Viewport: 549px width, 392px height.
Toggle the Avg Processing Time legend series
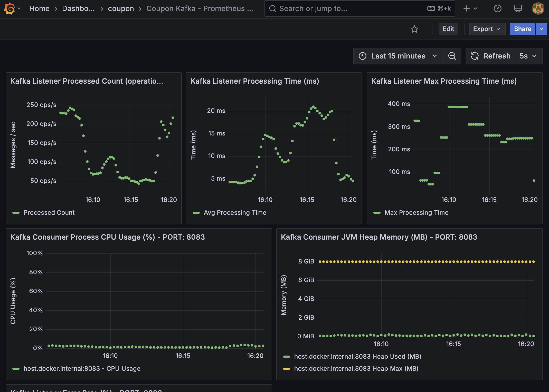(235, 212)
